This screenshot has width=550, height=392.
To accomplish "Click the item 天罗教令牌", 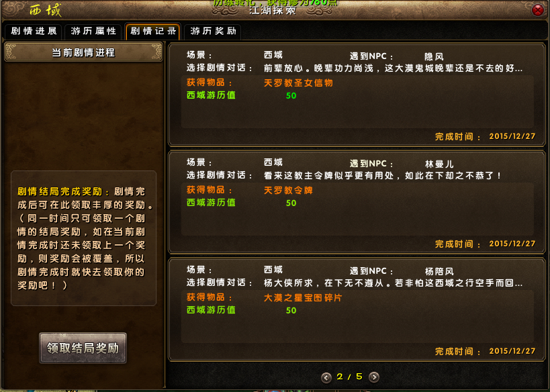I will pyautogui.click(x=288, y=190).
